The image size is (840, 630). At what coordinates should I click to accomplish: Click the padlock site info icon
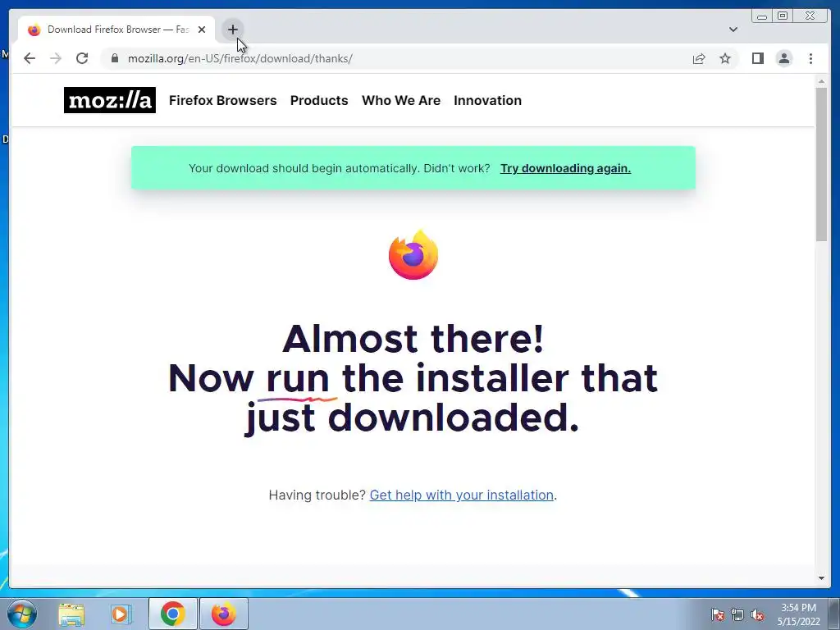[x=115, y=58]
